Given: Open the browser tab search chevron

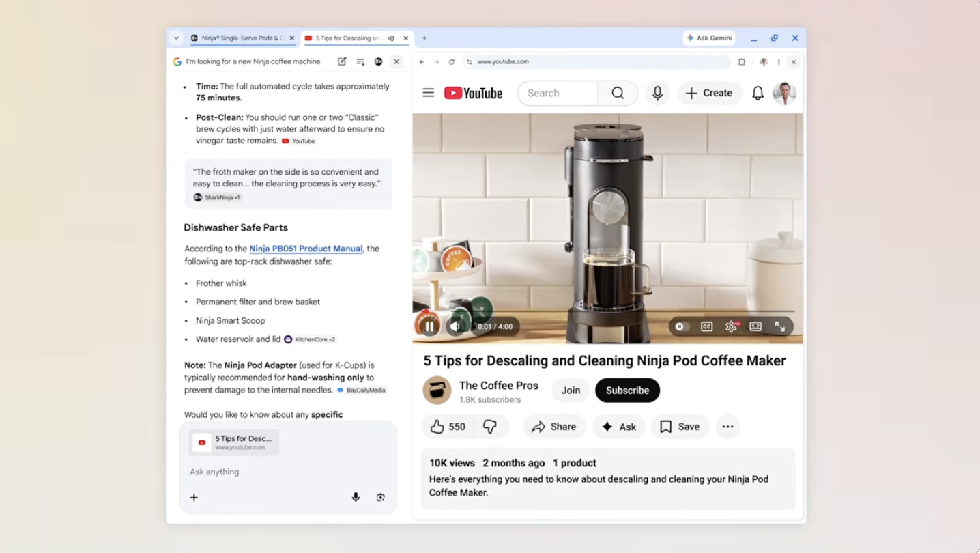Looking at the screenshot, I should tap(176, 38).
